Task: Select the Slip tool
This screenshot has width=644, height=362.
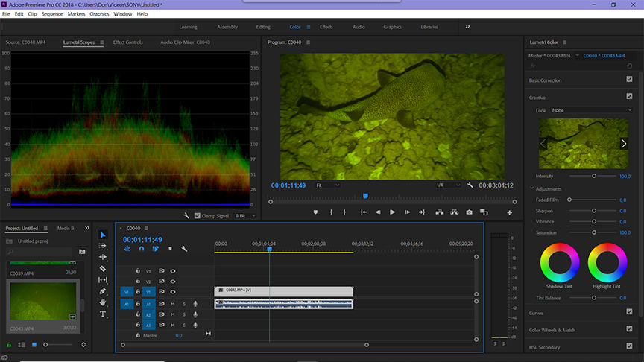Action: point(103,280)
